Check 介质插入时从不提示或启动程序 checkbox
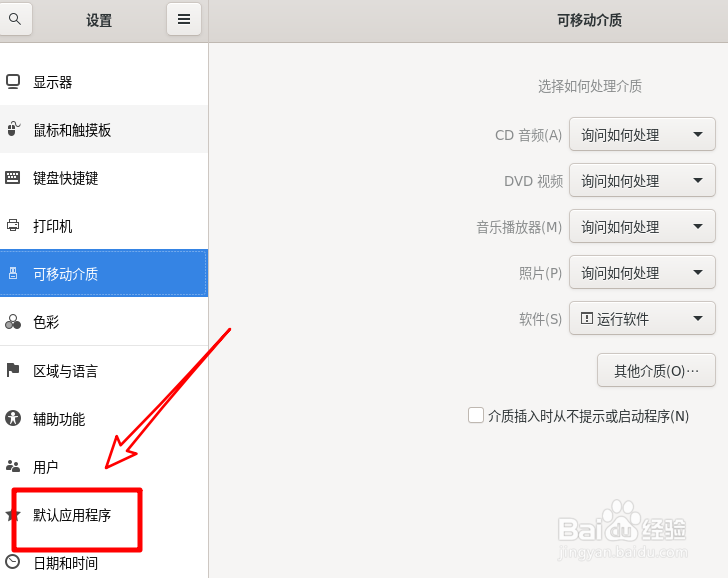 (x=476, y=415)
